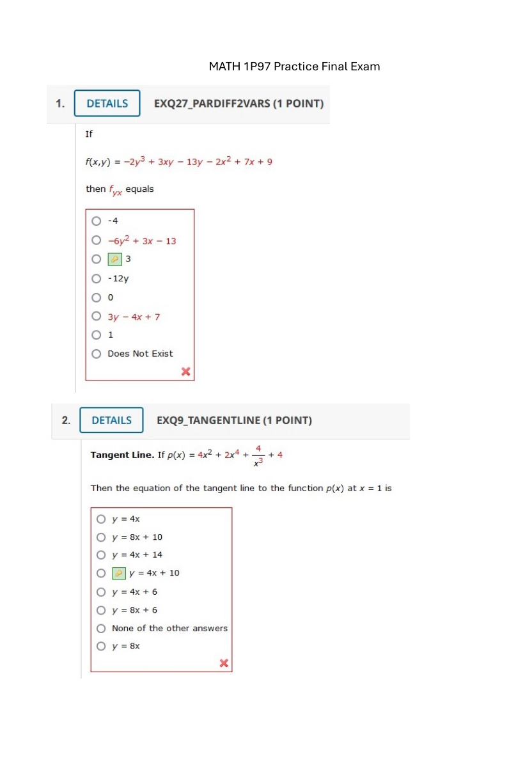The width and height of the screenshot is (532, 779).
Task: Select the 0 answer option
Action: click(96, 297)
